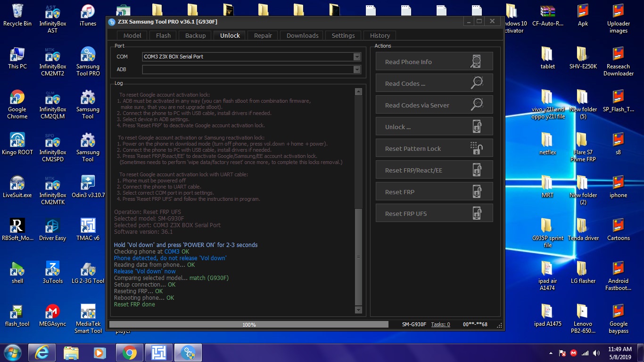Click the volume tray icon
This screenshot has height=362, width=644.
pos(597,353)
